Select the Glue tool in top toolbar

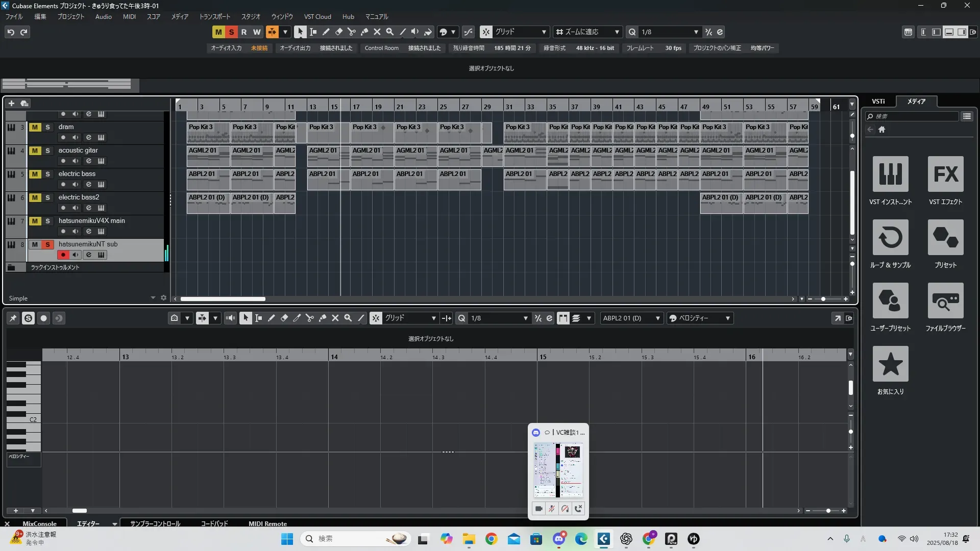364,32
